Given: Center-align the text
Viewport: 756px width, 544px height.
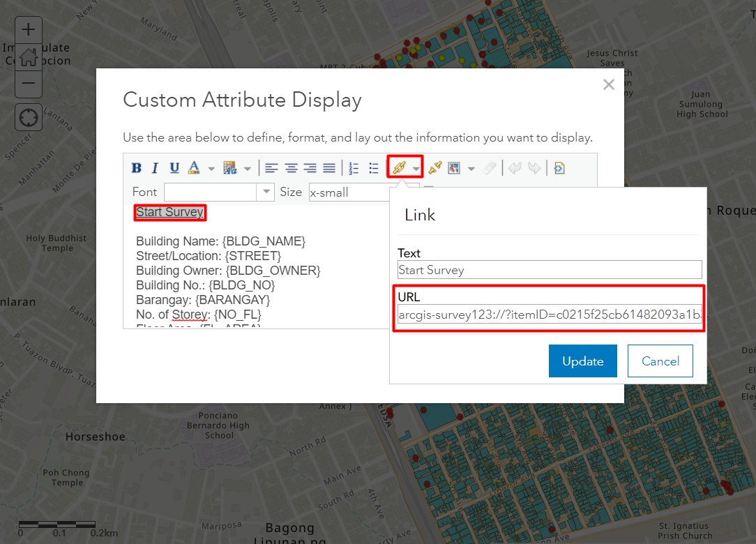Looking at the screenshot, I should click(291, 168).
